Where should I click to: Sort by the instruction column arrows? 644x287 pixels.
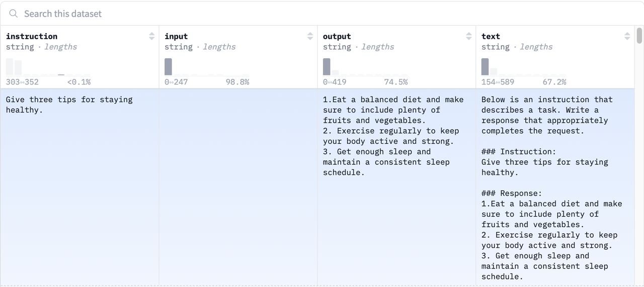(152, 36)
